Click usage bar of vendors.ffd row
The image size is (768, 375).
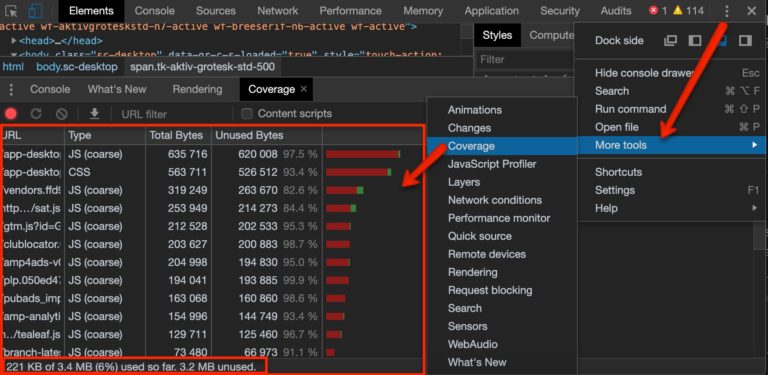pyautogui.click(x=344, y=190)
